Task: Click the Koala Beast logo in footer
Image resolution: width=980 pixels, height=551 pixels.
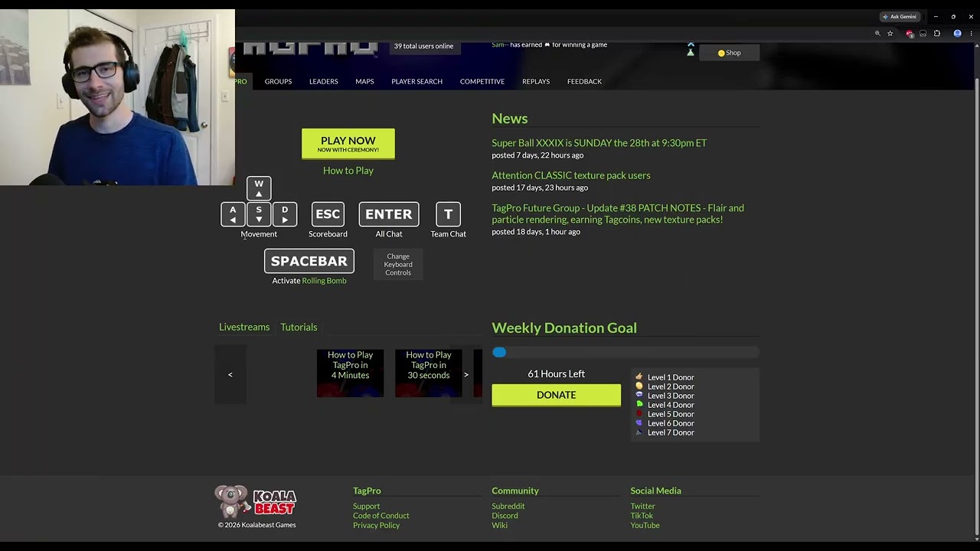Action: (256, 502)
